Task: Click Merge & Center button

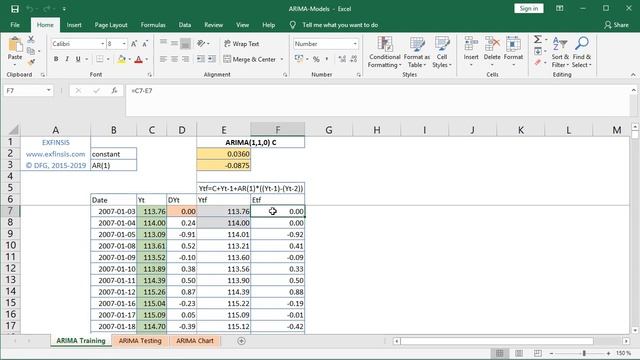Action: (x=250, y=59)
